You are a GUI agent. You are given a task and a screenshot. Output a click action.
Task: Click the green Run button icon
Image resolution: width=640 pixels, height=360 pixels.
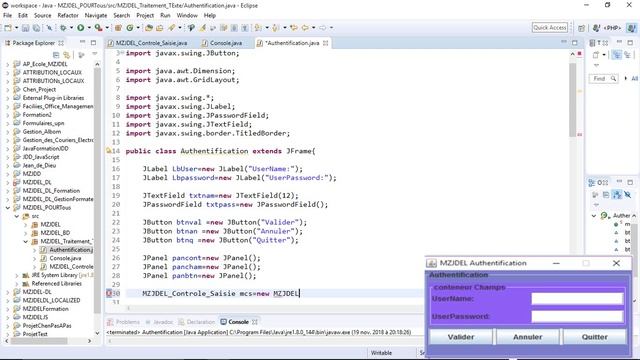click(80, 28)
